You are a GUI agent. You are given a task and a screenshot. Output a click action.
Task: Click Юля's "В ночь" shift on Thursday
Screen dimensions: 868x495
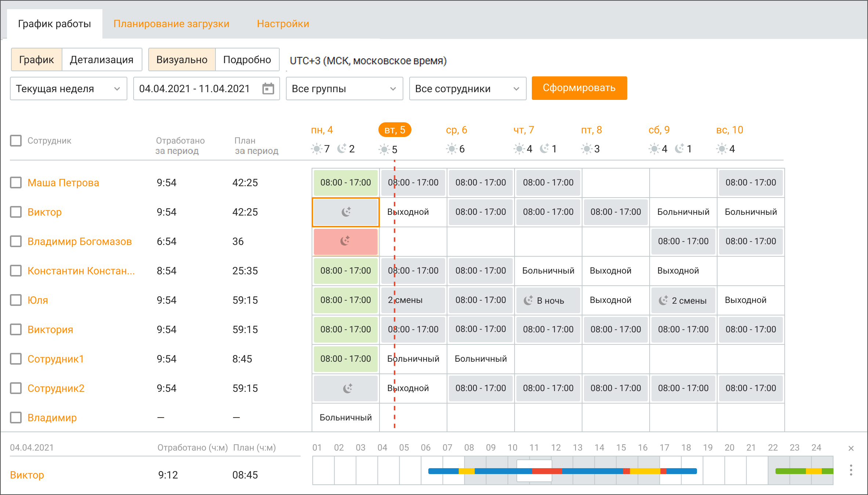pos(548,300)
